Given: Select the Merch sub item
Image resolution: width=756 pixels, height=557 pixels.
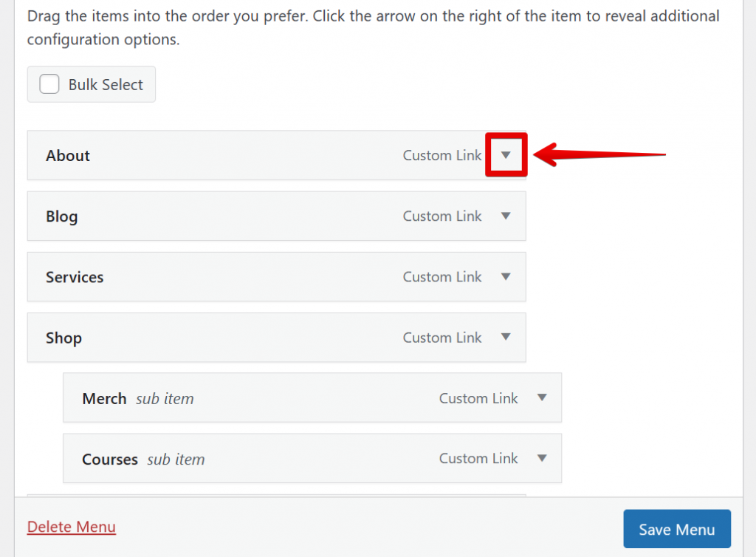Looking at the screenshot, I should point(104,397).
